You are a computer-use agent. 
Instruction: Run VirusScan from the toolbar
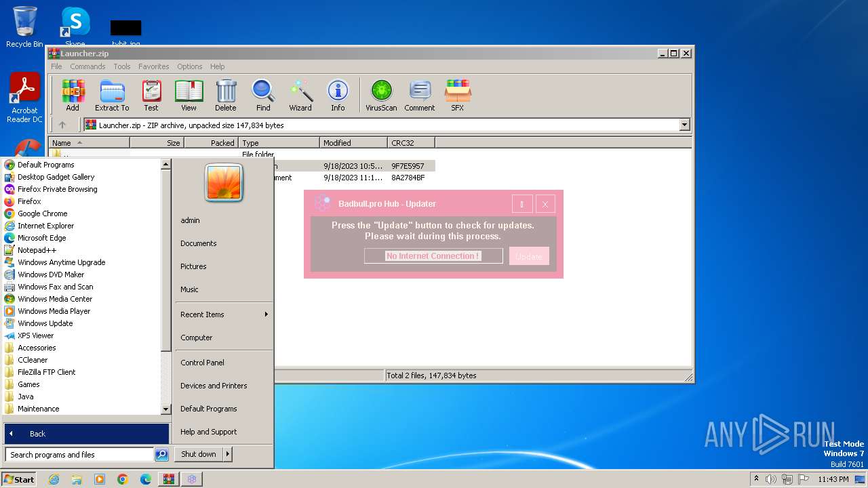381,96
